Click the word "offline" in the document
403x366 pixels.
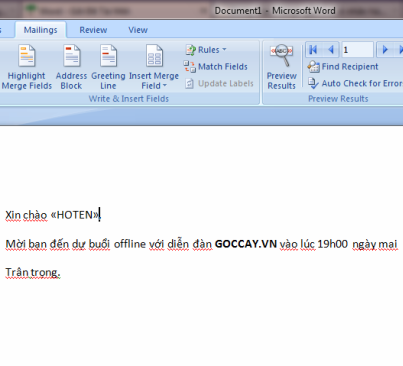coord(130,244)
